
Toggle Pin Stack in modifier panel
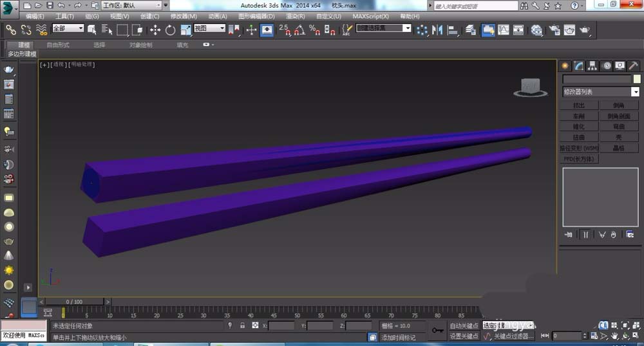(569, 235)
